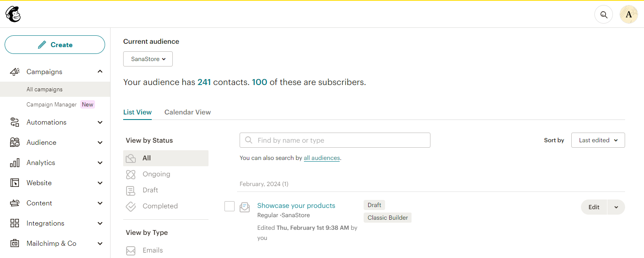Expand the Integrations section chevron
644x258 pixels.
pyautogui.click(x=100, y=223)
